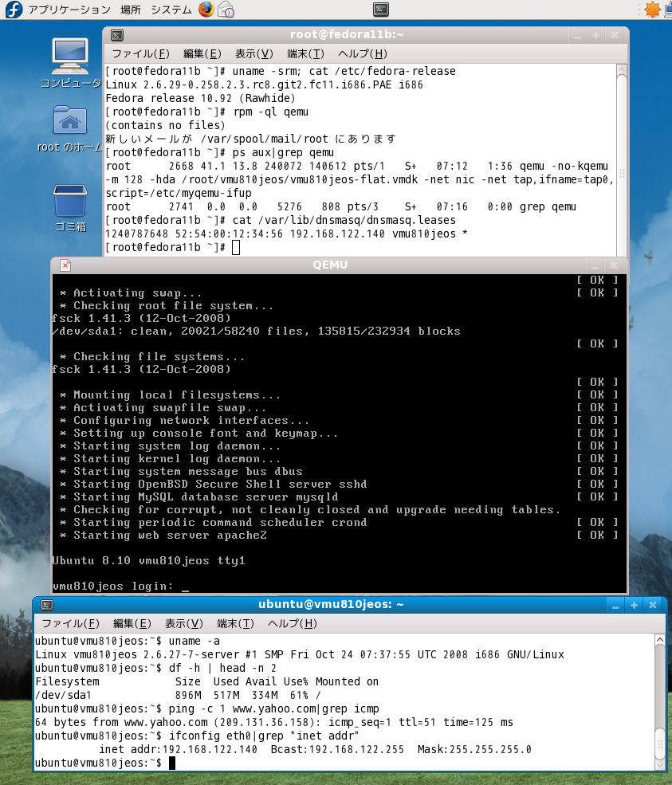Close the root@fedora11b terminal window
The height and width of the screenshot is (785, 672).
[x=615, y=36]
